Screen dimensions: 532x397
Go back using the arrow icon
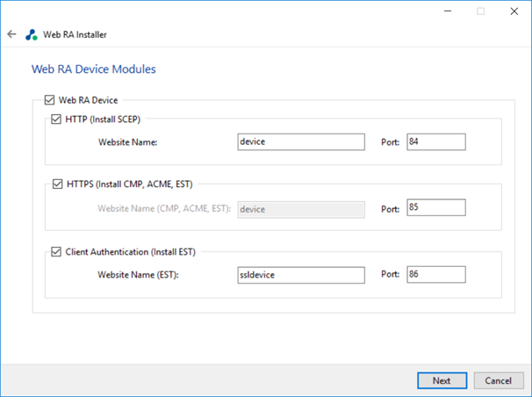coord(12,34)
